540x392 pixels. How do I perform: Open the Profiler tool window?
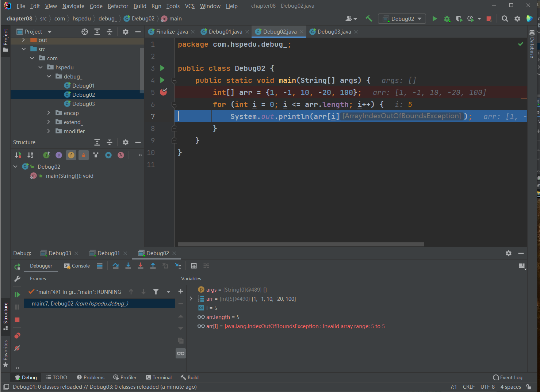(x=125, y=377)
